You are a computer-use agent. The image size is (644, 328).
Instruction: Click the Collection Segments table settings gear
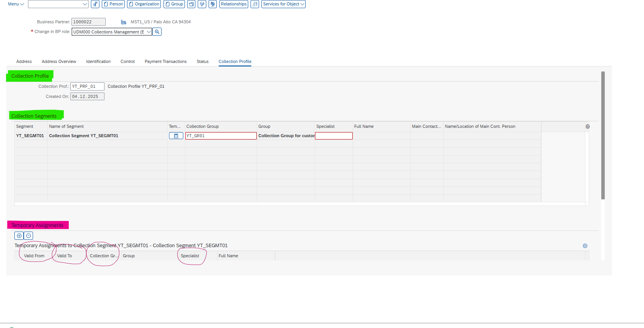[587, 127]
